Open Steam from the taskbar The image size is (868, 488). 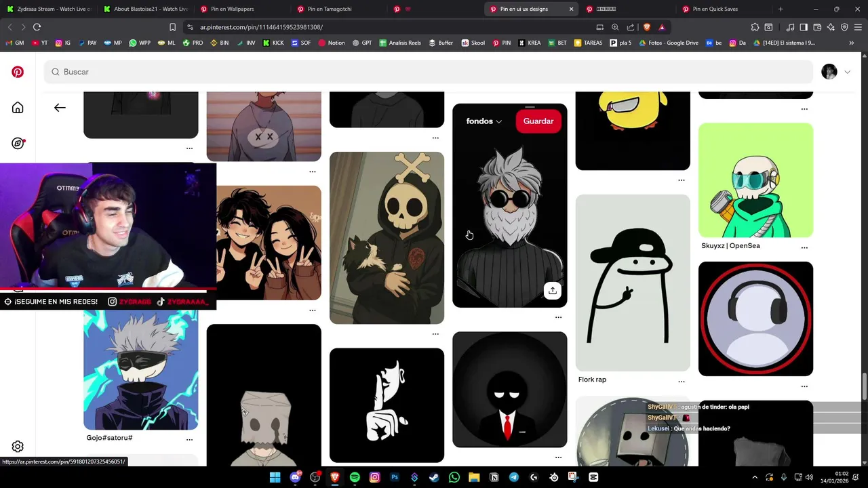point(434,477)
